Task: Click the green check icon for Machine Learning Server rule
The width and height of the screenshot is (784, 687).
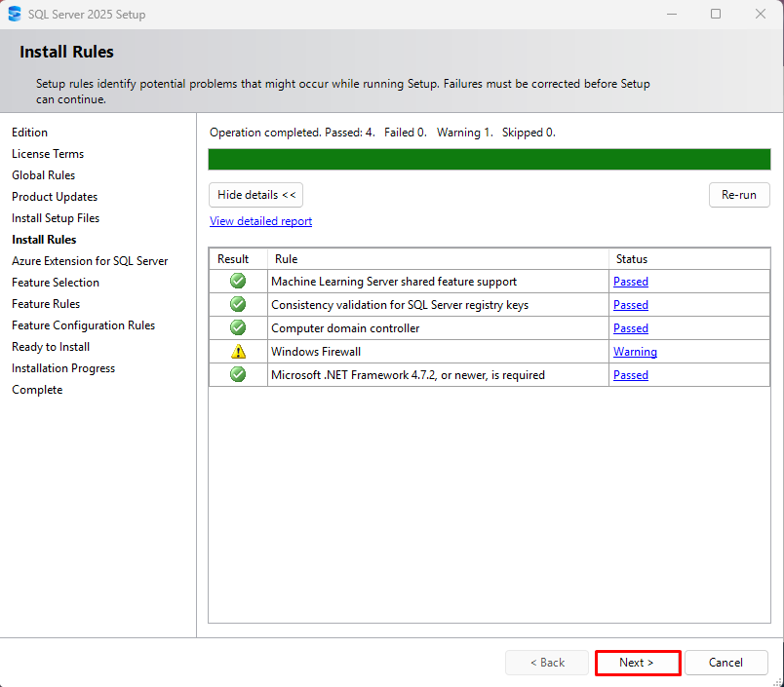Action: (238, 281)
